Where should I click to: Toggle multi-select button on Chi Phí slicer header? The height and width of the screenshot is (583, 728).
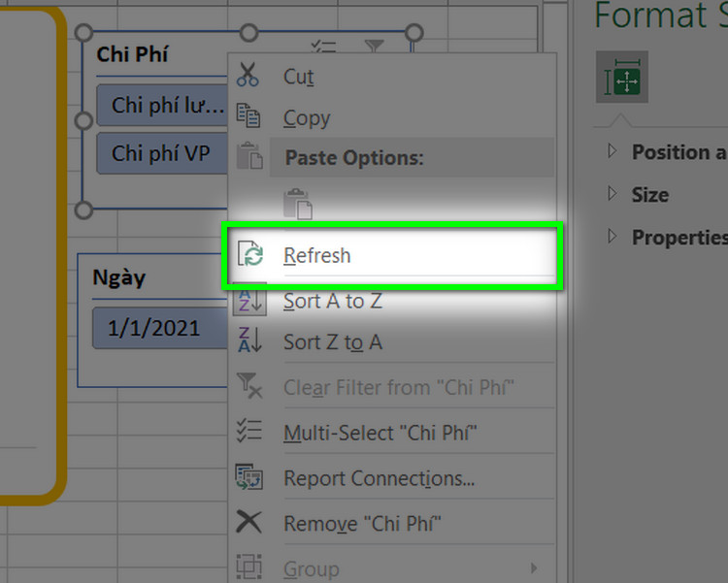point(323,47)
